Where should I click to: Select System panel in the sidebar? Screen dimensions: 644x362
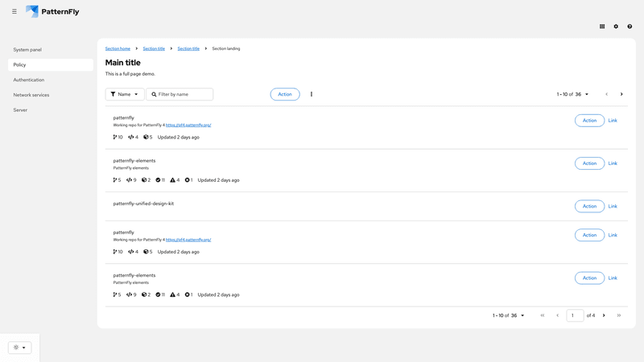click(51, 50)
